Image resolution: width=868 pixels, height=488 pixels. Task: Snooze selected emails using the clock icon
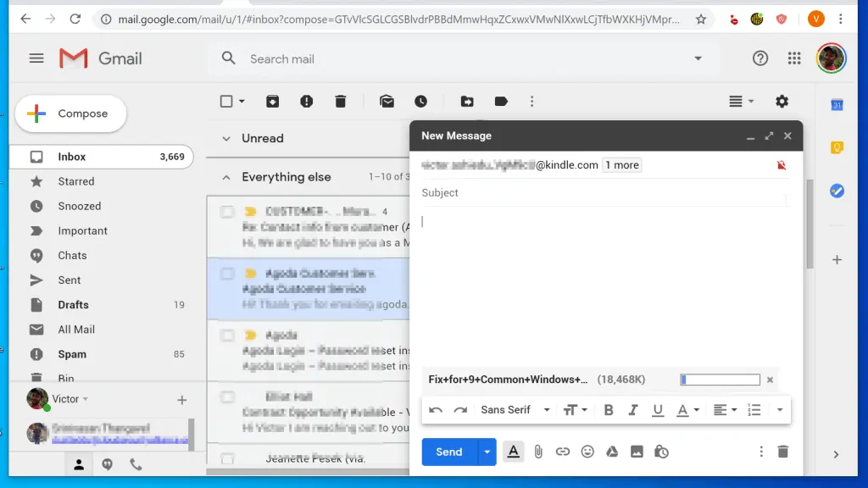click(x=421, y=101)
